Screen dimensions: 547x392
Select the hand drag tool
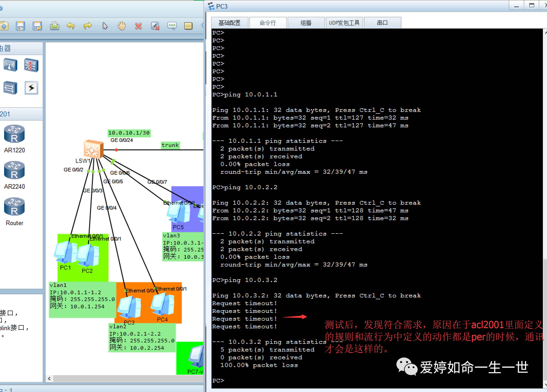point(122,26)
